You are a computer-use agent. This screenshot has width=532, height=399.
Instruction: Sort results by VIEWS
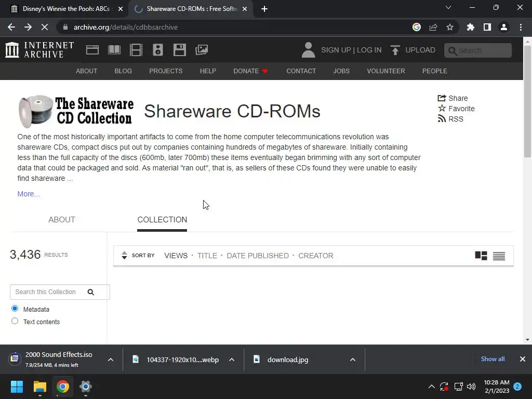[x=176, y=256]
